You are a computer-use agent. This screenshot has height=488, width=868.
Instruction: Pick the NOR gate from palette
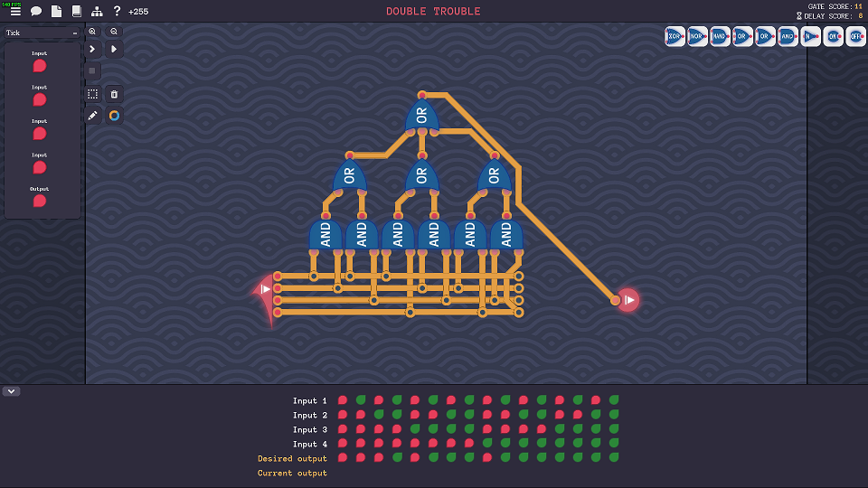[697, 37]
